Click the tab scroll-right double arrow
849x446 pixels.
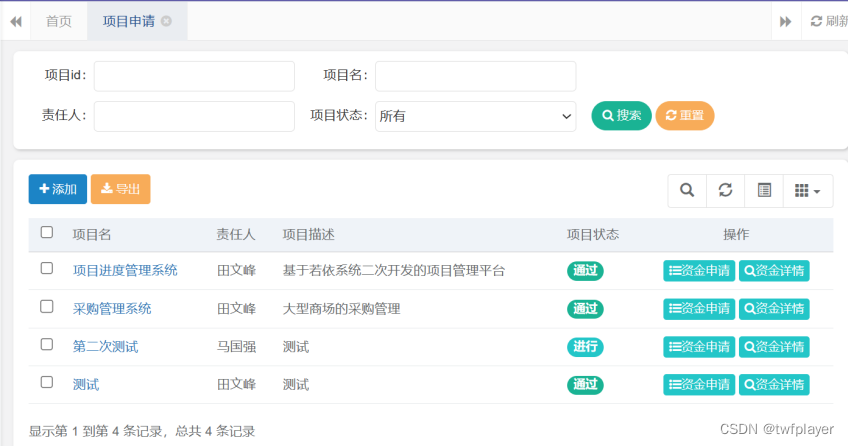[x=785, y=21]
